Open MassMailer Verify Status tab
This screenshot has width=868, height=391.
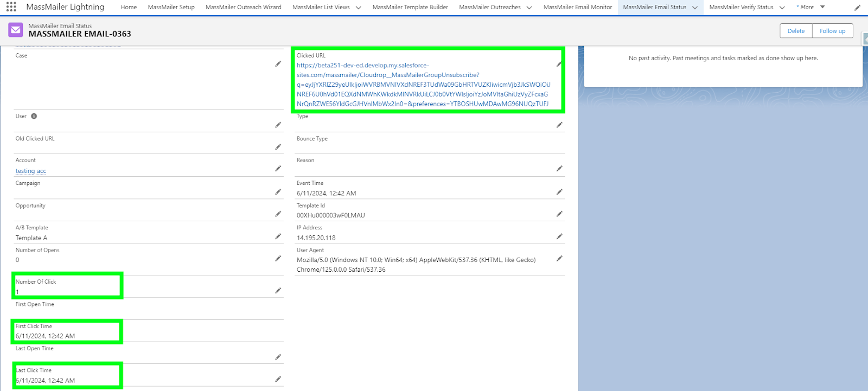(741, 7)
